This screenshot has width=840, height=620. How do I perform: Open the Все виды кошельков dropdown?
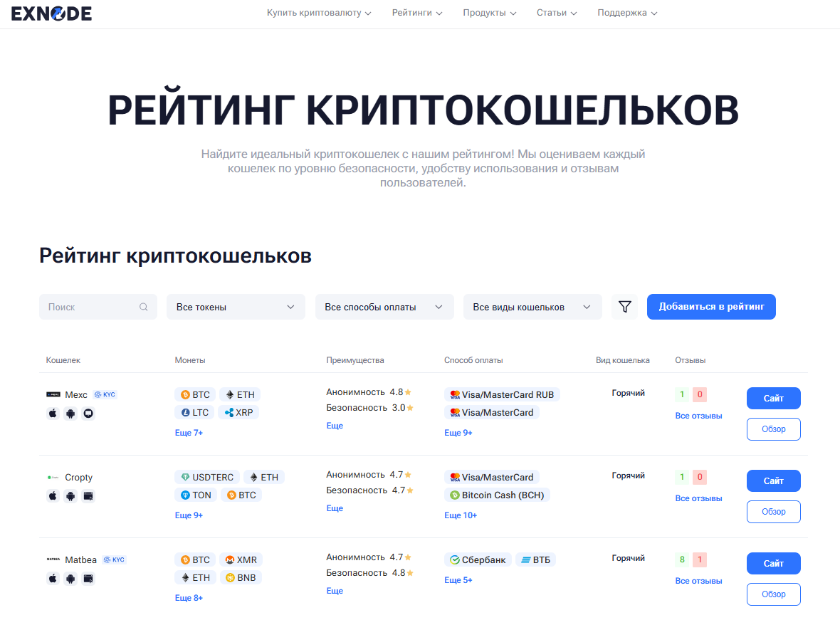click(x=532, y=306)
